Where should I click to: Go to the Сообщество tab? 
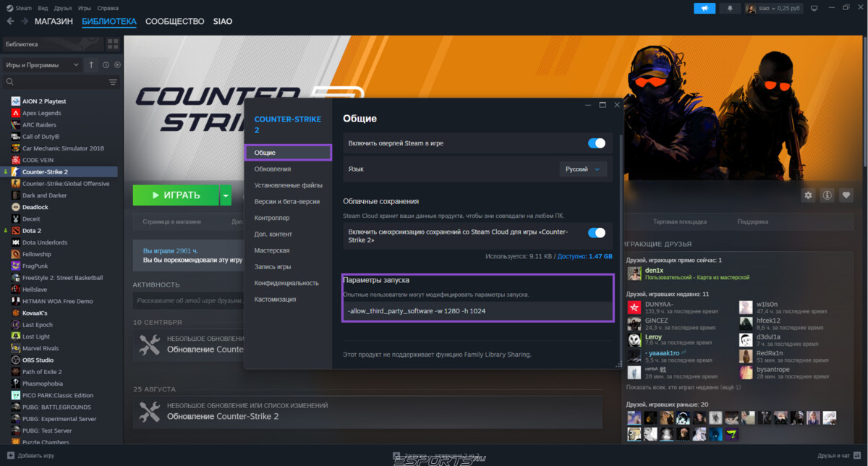point(174,21)
